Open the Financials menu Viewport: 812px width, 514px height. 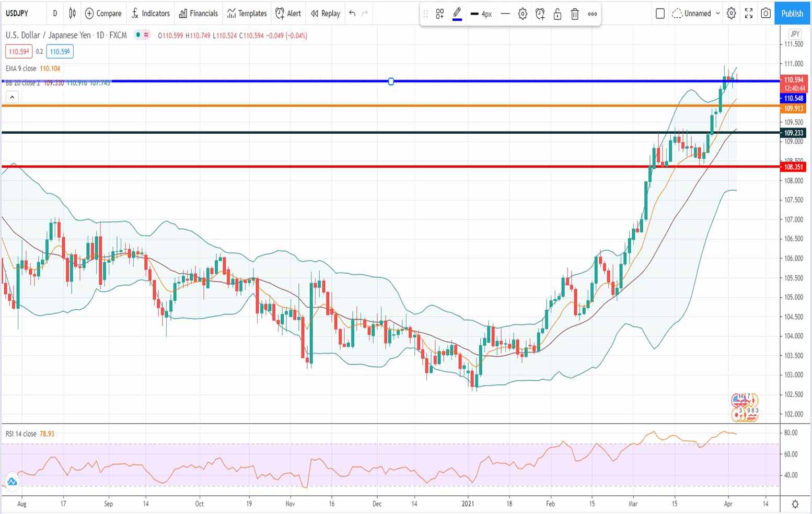(x=198, y=14)
